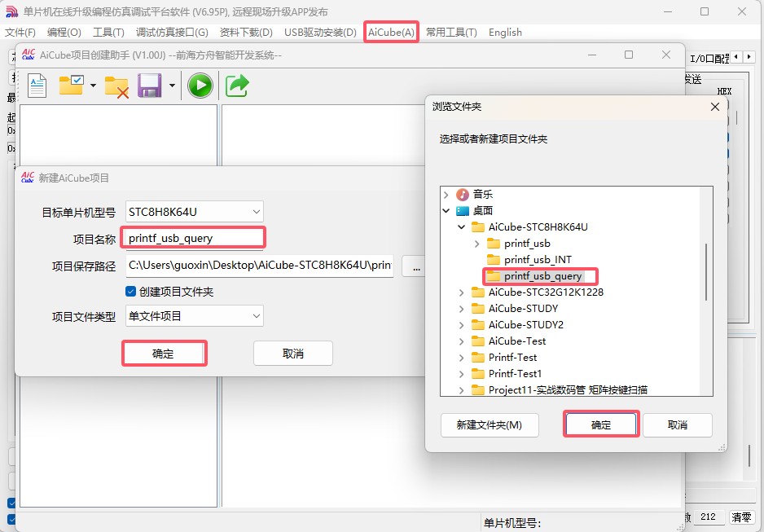Click the browse ... button beside save path
Screen dimensions: 764x532
[416, 267]
